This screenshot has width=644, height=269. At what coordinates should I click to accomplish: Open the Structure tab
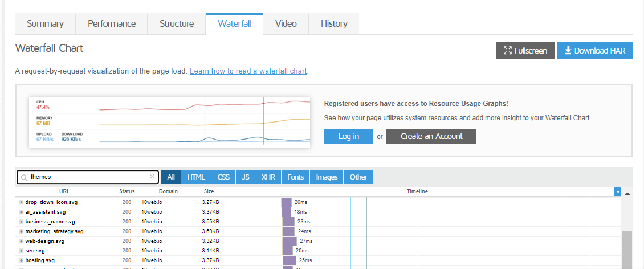177,24
